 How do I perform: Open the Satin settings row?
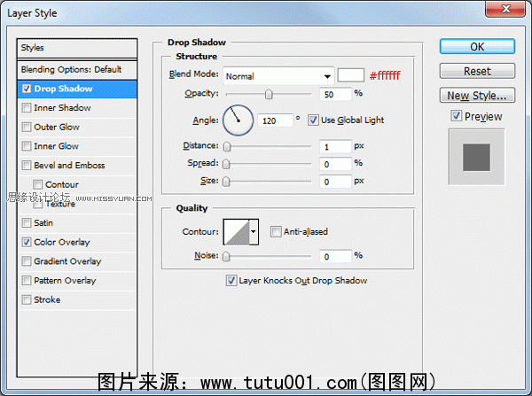pos(77,223)
